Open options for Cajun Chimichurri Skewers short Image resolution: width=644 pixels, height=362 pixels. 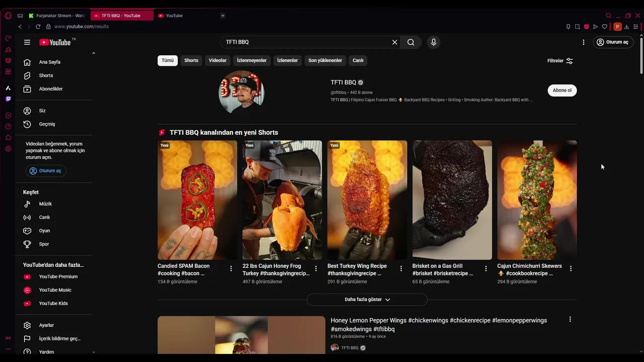pos(571,268)
